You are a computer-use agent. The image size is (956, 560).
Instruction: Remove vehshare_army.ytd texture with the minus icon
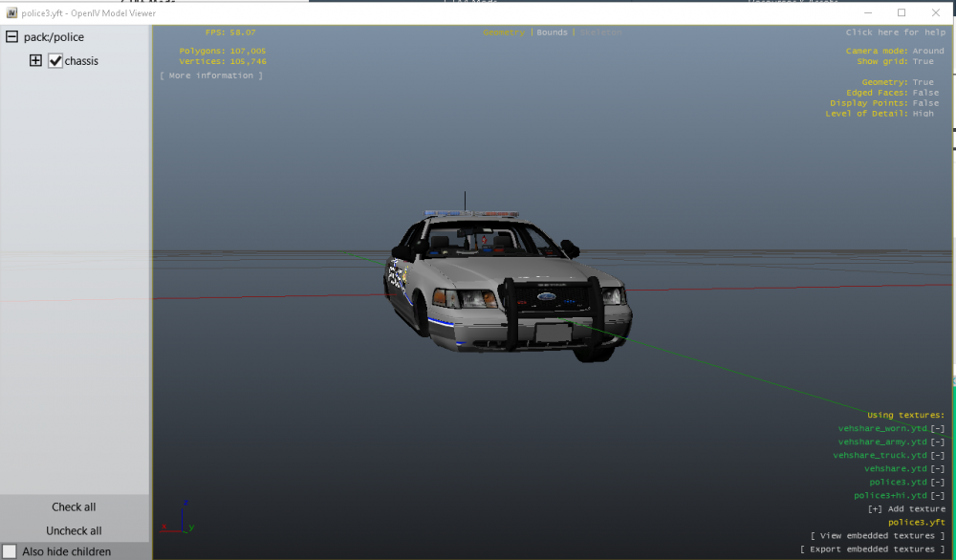click(x=937, y=442)
